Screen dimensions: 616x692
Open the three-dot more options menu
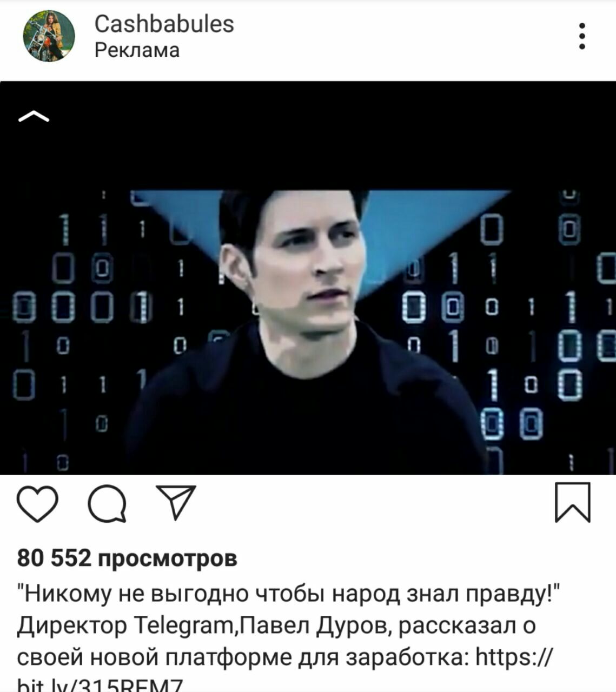(x=582, y=36)
